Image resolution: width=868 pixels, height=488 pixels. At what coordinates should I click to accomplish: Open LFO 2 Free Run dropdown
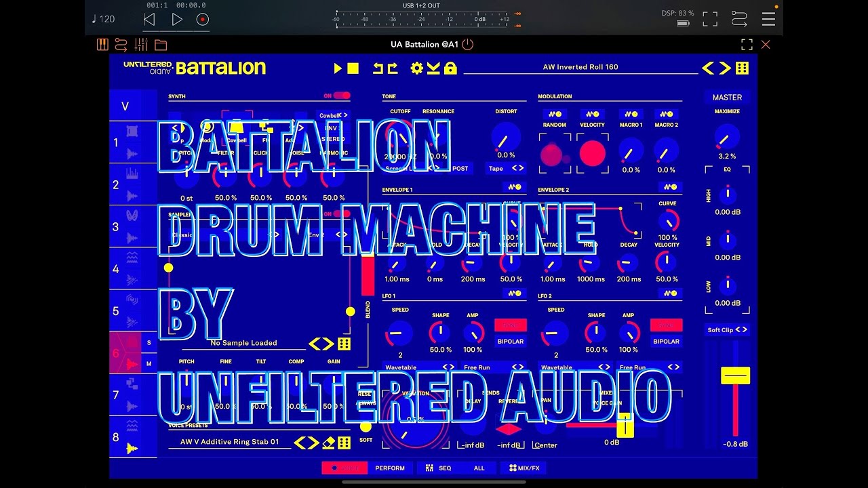pos(649,367)
